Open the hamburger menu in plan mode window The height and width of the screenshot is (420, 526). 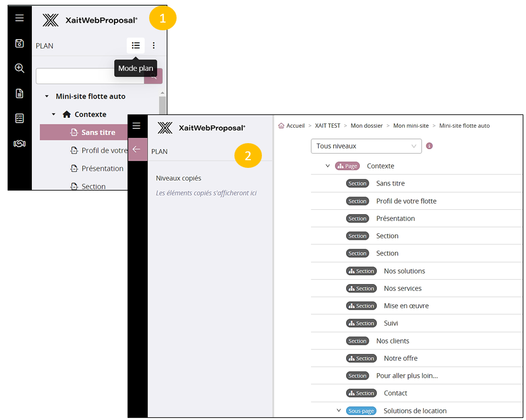tap(137, 126)
